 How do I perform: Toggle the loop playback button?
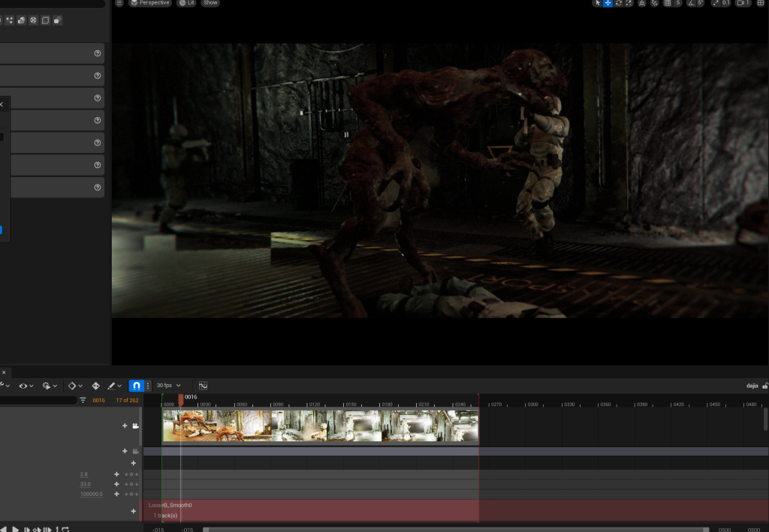65,529
